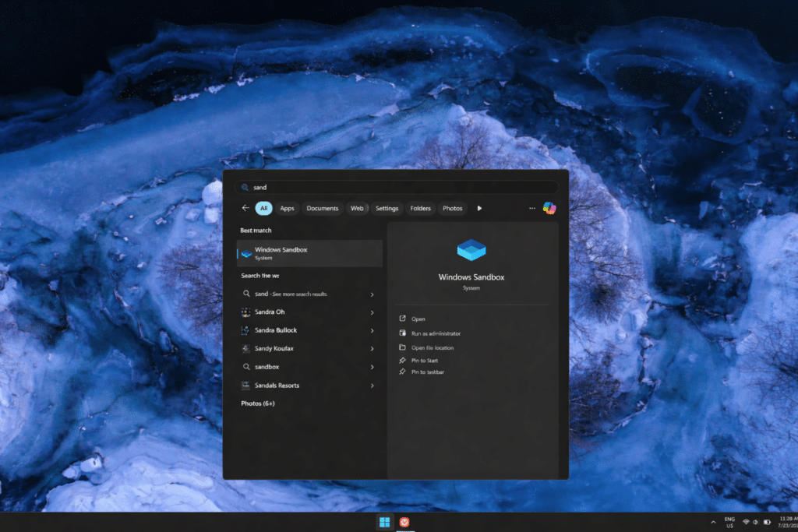The width and height of the screenshot is (798, 532).
Task: Select "sand - See more search results"
Action: click(309, 294)
